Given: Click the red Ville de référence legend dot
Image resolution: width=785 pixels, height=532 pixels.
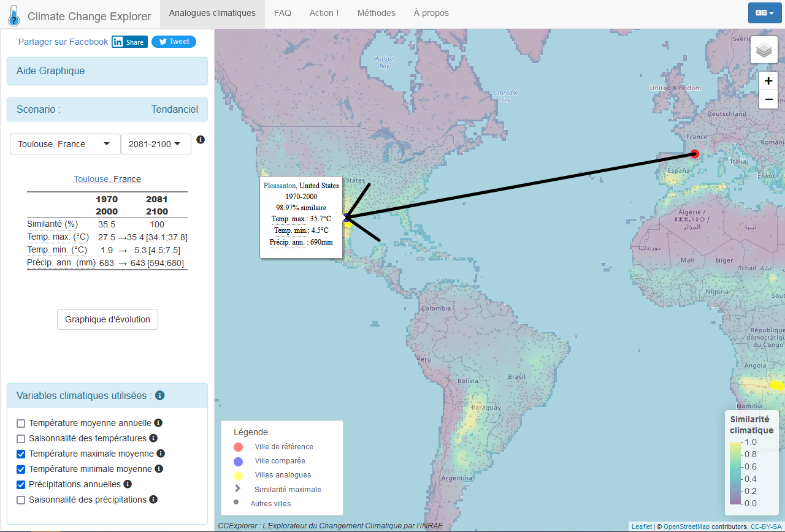Looking at the screenshot, I should (239, 447).
